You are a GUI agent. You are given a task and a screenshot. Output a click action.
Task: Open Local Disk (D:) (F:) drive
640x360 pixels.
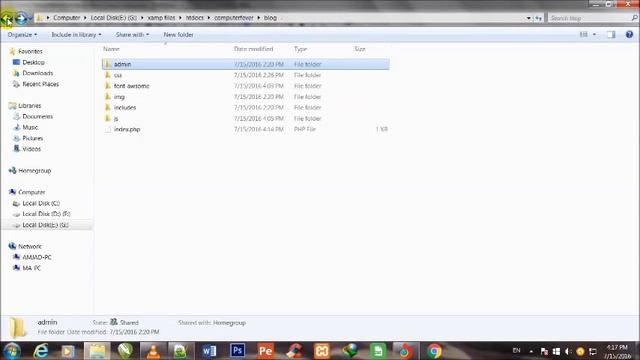tap(42, 214)
